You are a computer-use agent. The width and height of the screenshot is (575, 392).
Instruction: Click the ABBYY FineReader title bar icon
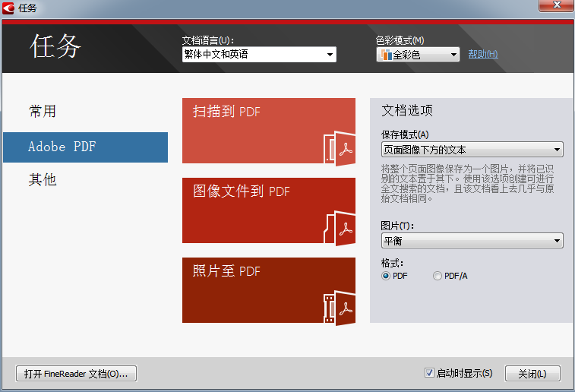(x=8, y=8)
